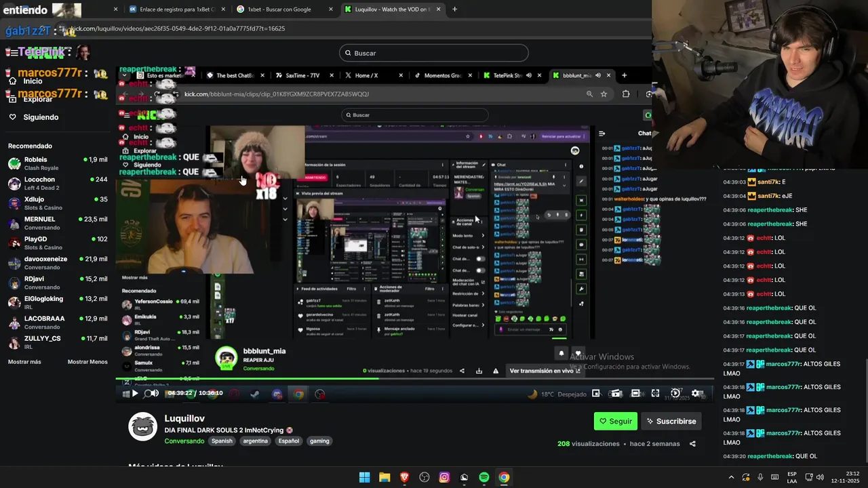
Task: Open Explorar in the Kick sidebar
Action: tap(38, 99)
